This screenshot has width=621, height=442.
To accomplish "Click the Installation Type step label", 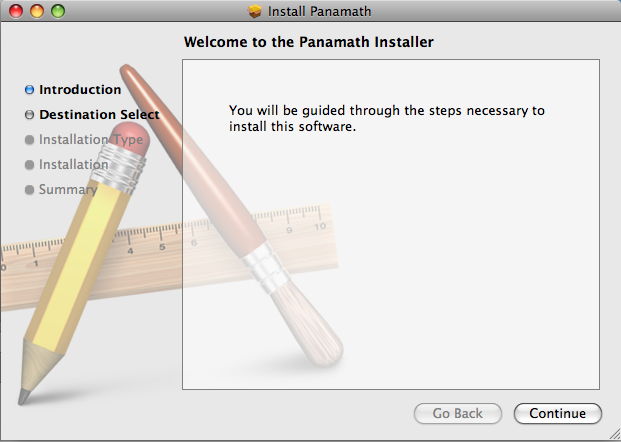I will 91,139.
